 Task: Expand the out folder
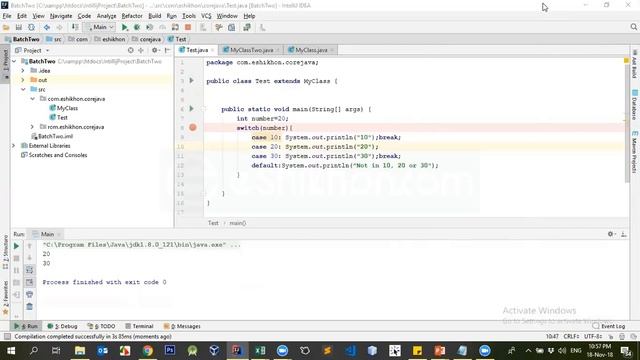click(x=23, y=80)
